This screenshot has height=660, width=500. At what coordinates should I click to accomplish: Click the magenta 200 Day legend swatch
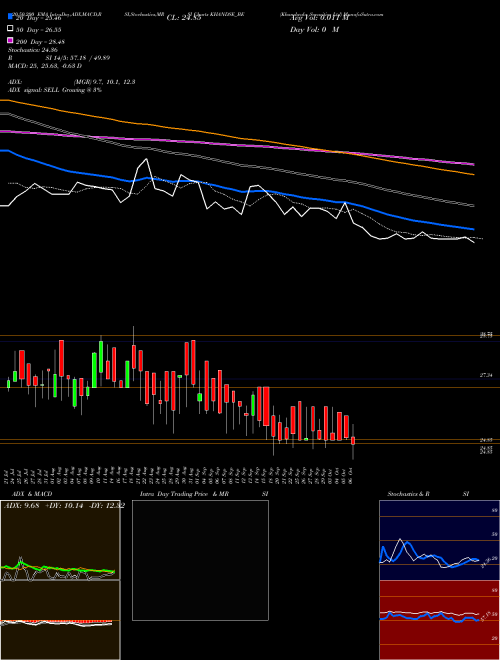[10, 40]
